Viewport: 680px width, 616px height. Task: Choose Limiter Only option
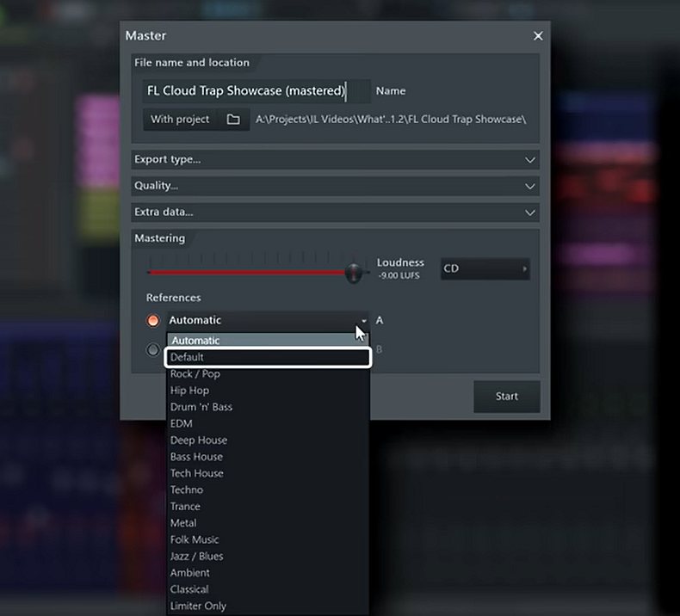[x=268, y=606]
